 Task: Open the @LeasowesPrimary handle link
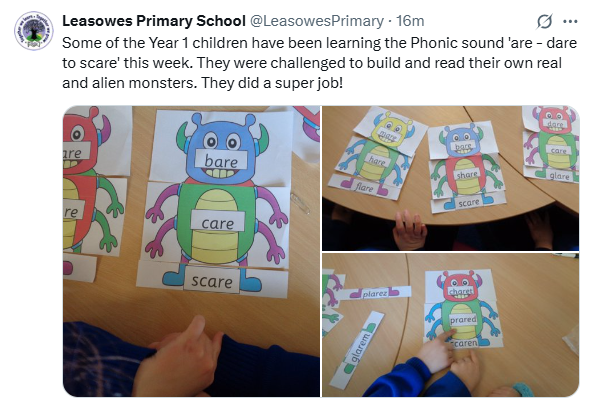(x=317, y=21)
